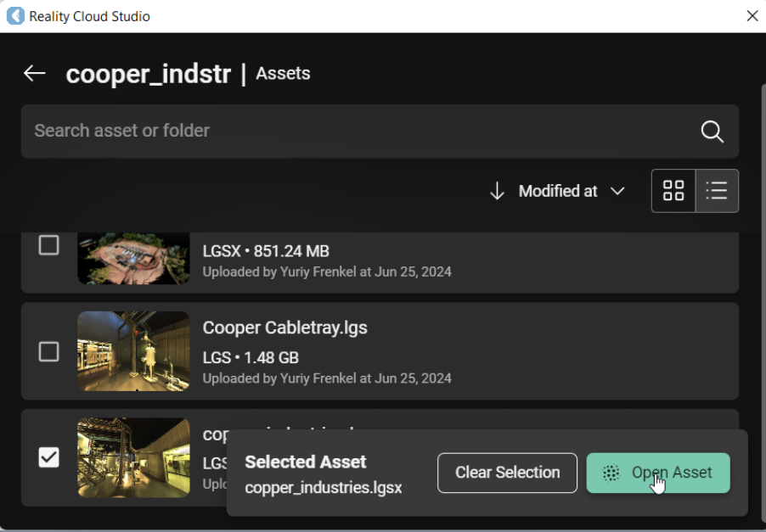Click the Cooper Cabletray thumbnail image

133,351
